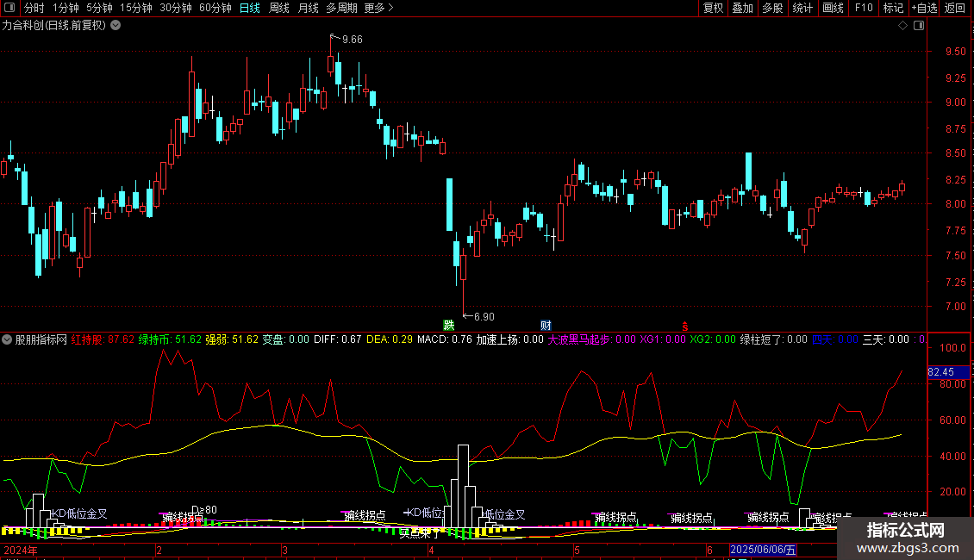
Task: Click the 标记 mark button
Action: (x=893, y=8)
